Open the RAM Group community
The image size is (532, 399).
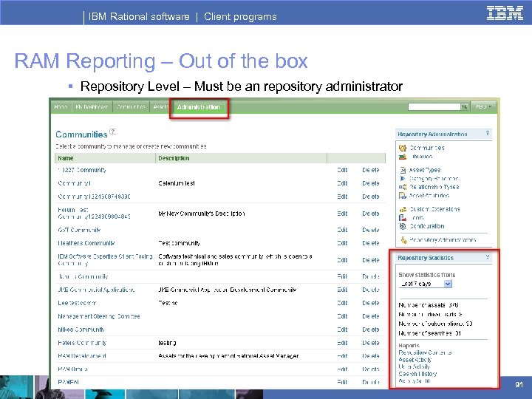(x=72, y=369)
